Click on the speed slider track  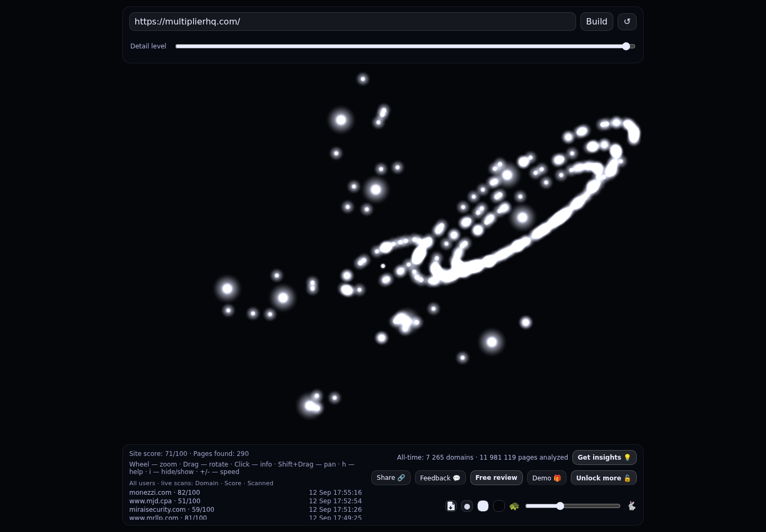[x=573, y=506]
